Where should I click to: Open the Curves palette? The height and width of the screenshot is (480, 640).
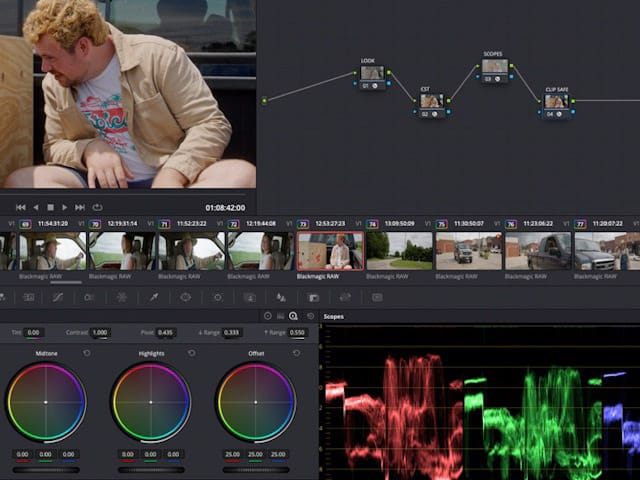click(x=58, y=298)
